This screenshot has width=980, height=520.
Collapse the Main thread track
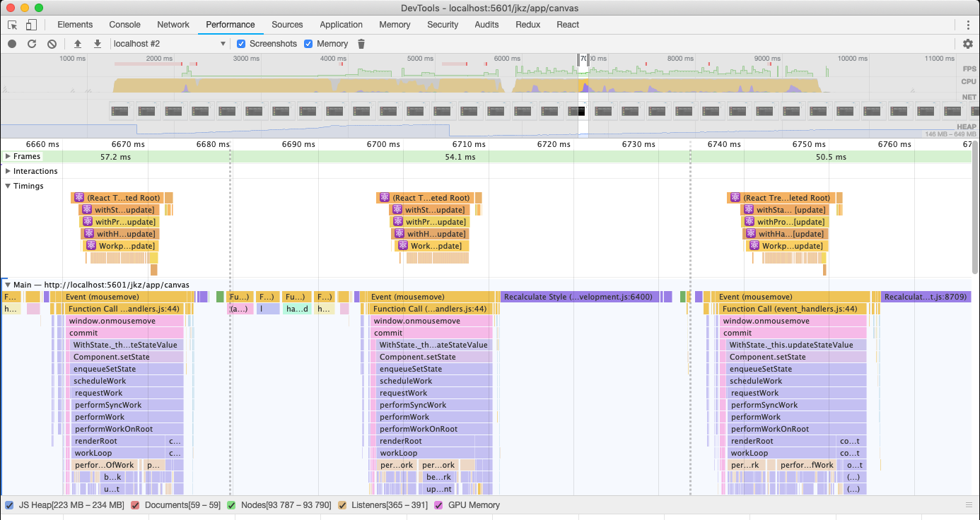(x=8, y=285)
